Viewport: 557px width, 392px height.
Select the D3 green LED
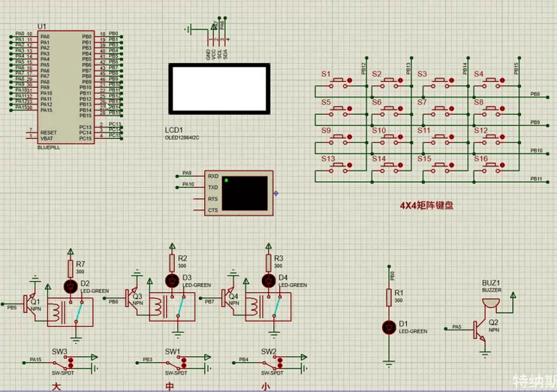[x=172, y=281]
